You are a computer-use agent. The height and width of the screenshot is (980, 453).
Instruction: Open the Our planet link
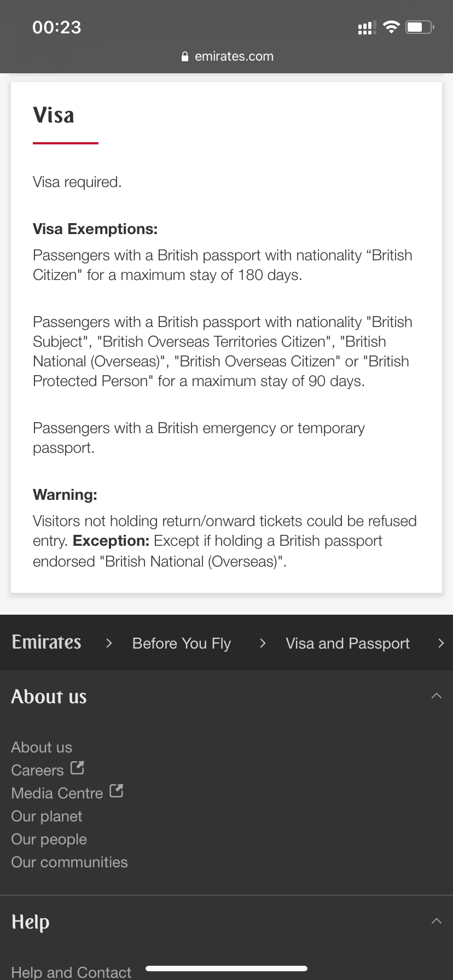coord(47,816)
